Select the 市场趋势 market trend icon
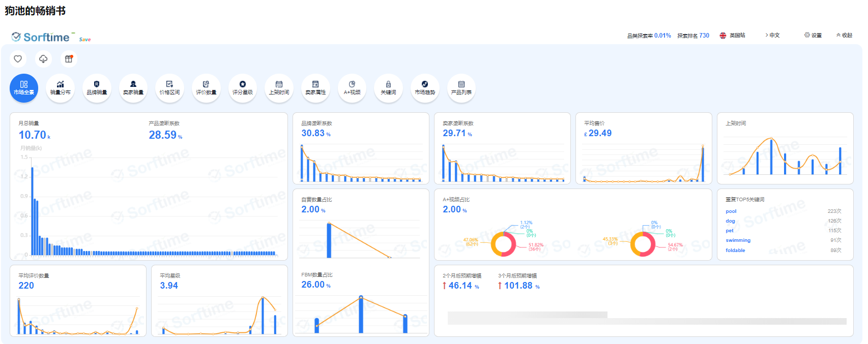Viewport: 868px width, 344px height. pyautogui.click(x=425, y=88)
